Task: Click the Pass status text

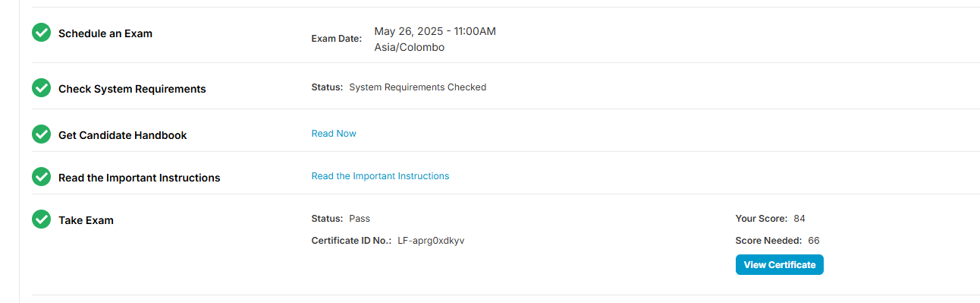Action: coord(360,219)
